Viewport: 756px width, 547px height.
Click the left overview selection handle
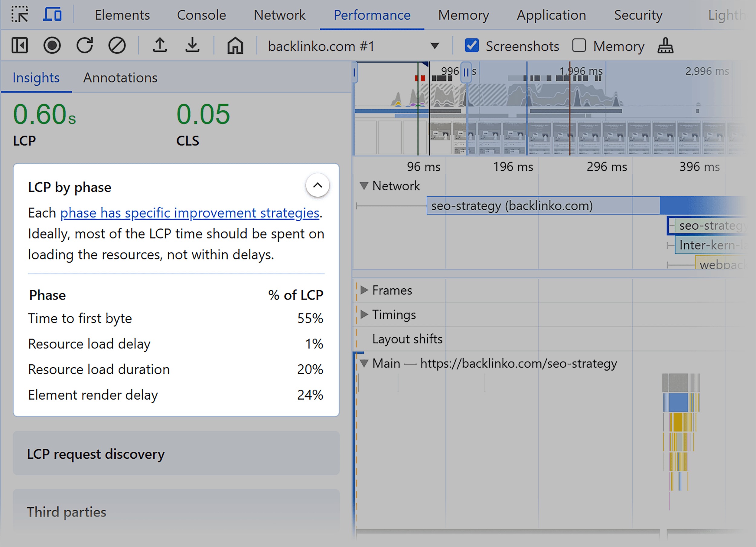(x=355, y=73)
